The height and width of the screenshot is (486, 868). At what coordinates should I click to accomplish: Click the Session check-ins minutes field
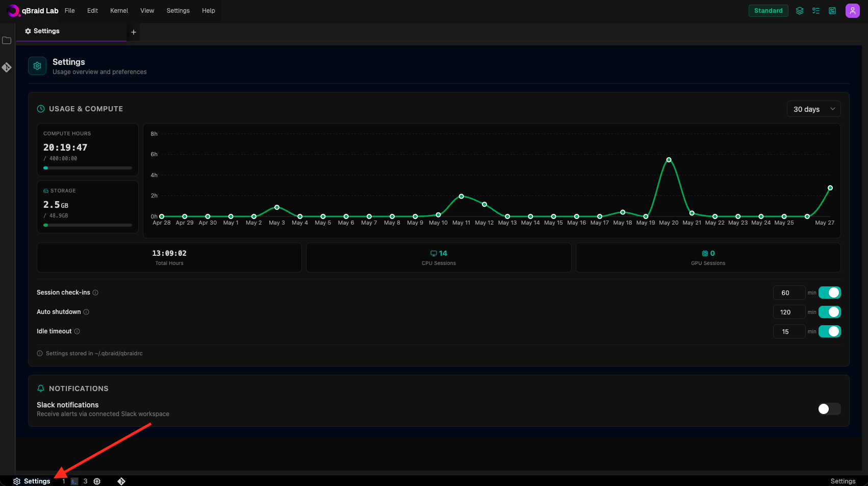(x=789, y=293)
